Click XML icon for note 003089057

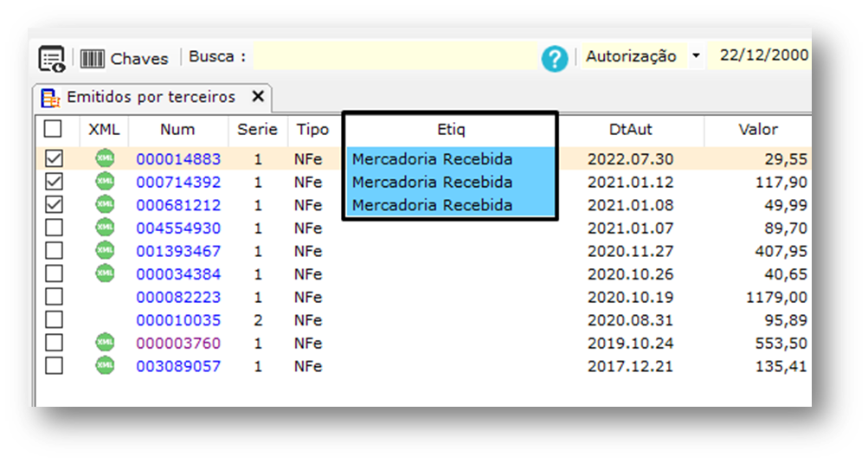click(x=105, y=365)
